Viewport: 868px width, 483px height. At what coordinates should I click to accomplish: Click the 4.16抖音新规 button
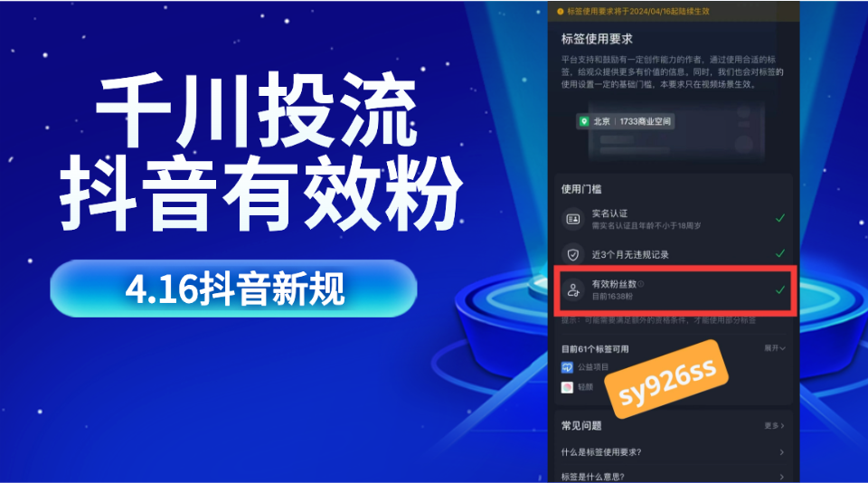[233, 289]
